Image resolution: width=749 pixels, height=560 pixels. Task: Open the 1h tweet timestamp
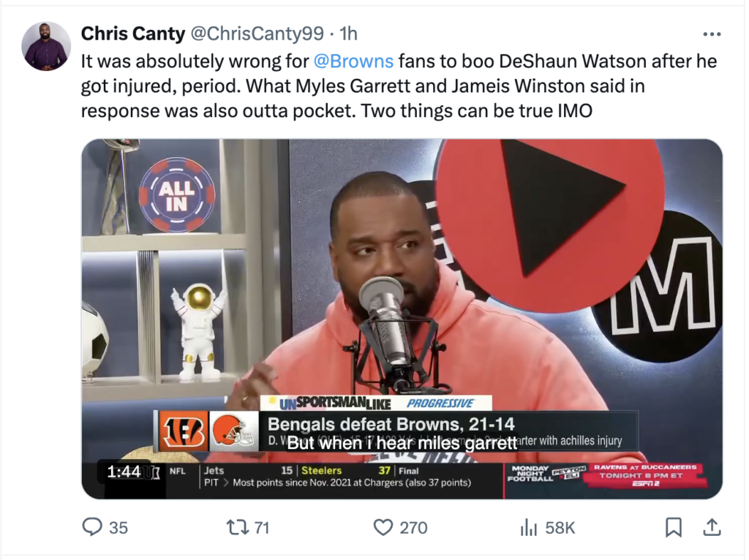(x=348, y=34)
